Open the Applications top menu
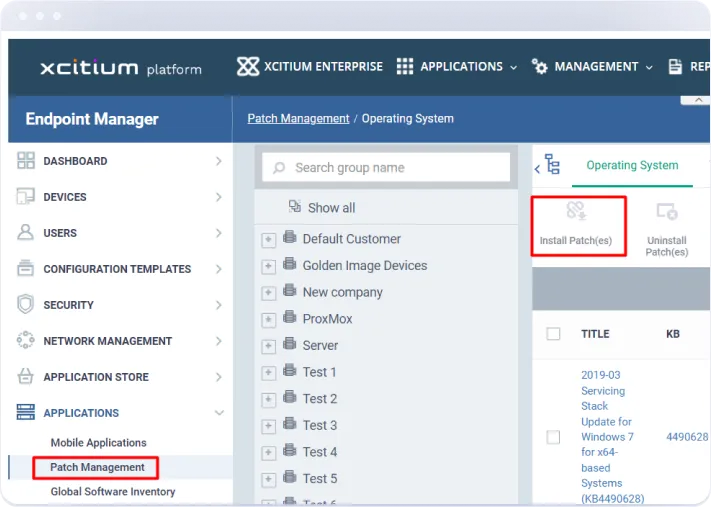The width and height of the screenshot is (711, 507). point(457,67)
